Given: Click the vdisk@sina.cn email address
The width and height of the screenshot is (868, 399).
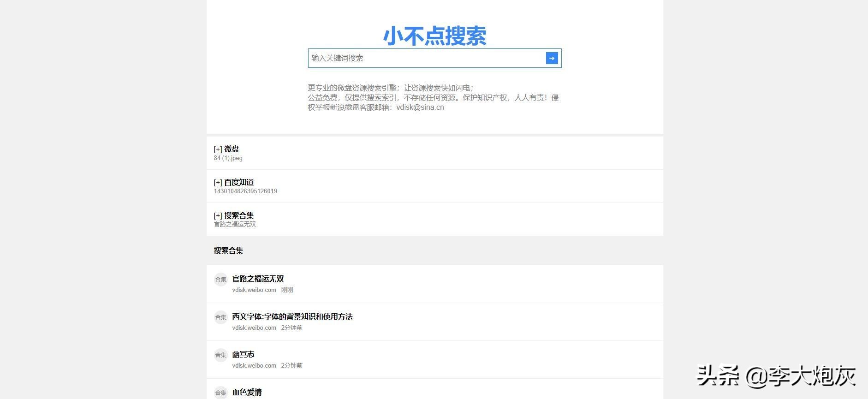Looking at the screenshot, I should click(420, 107).
